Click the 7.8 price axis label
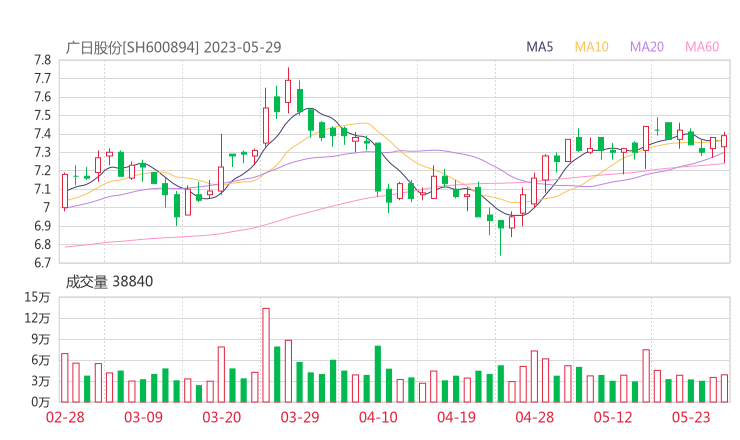The width and height of the screenshot is (740, 440). coord(42,60)
